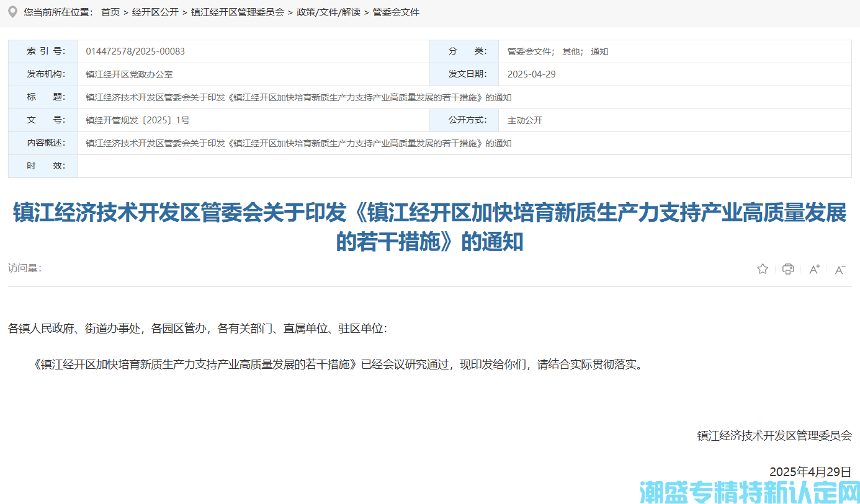Click the 时效 label cell
Viewport: 860px width, 504px height.
pos(43,166)
